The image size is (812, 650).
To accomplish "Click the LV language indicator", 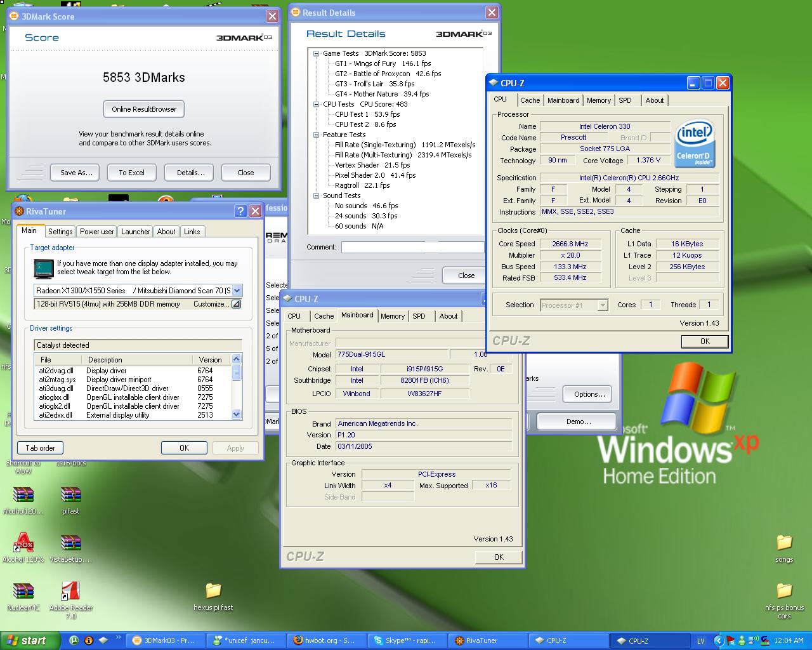I will point(701,641).
